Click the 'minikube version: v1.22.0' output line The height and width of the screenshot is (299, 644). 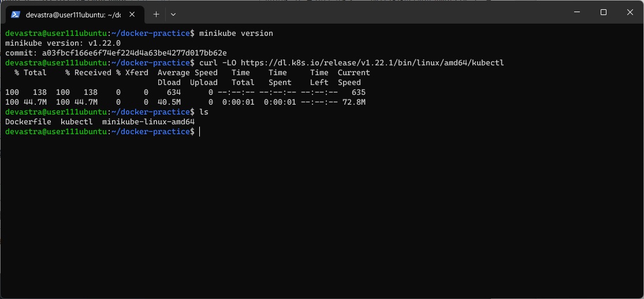coord(63,43)
